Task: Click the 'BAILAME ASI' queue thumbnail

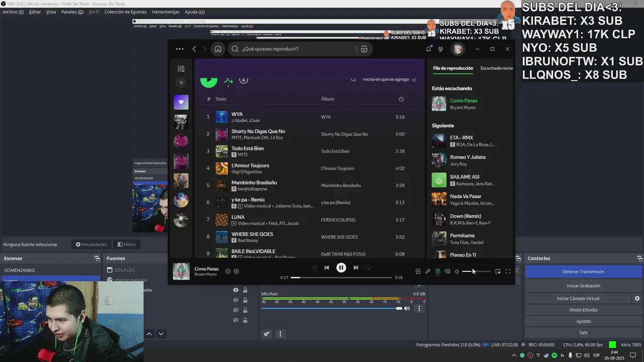Action: [439, 180]
